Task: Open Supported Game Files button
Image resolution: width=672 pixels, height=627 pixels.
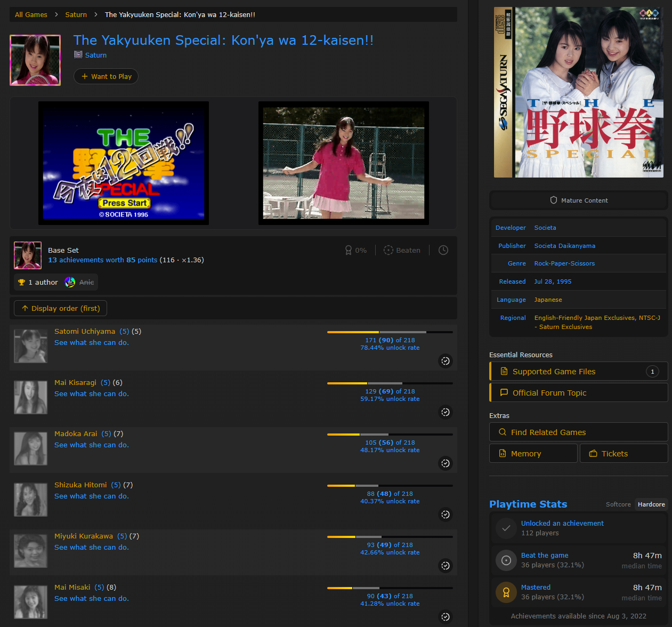Action: (x=579, y=371)
